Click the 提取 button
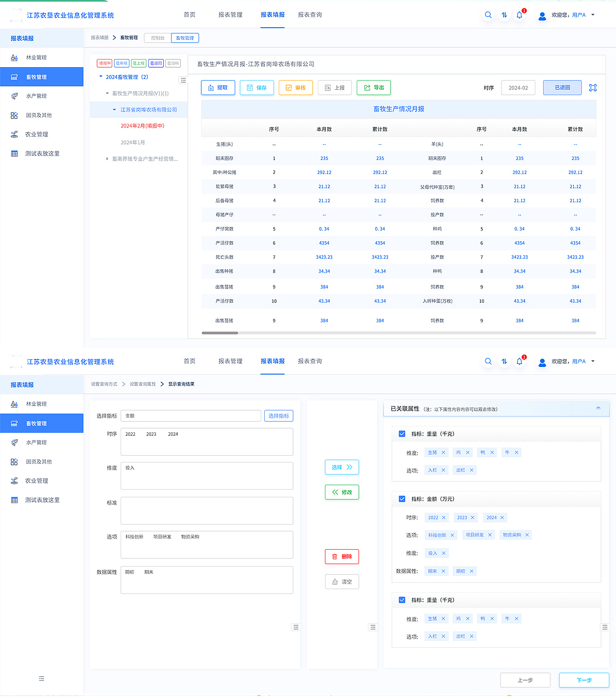 tap(218, 88)
